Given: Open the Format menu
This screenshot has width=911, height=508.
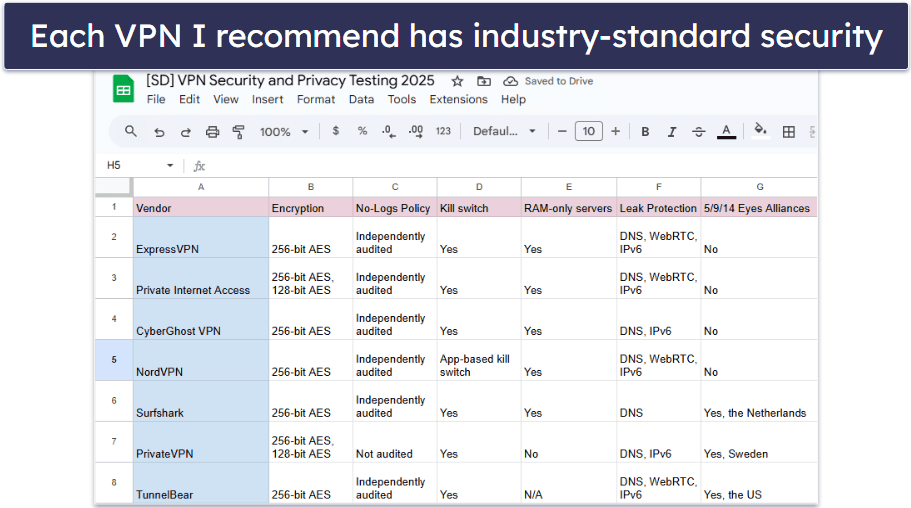Looking at the screenshot, I should click(315, 99).
